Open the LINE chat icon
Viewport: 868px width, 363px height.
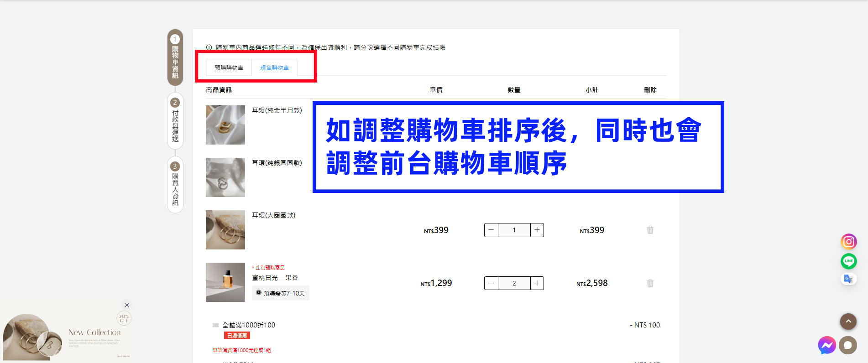click(x=848, y=261)
